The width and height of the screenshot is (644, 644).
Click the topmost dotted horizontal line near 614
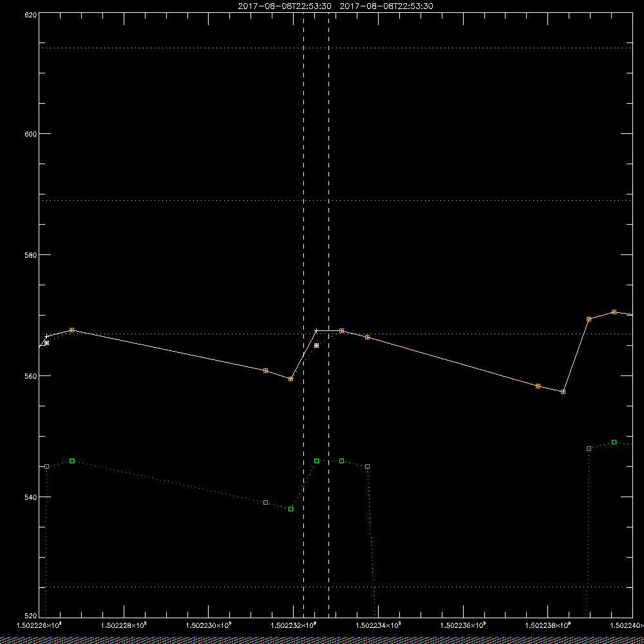(336, 48)
